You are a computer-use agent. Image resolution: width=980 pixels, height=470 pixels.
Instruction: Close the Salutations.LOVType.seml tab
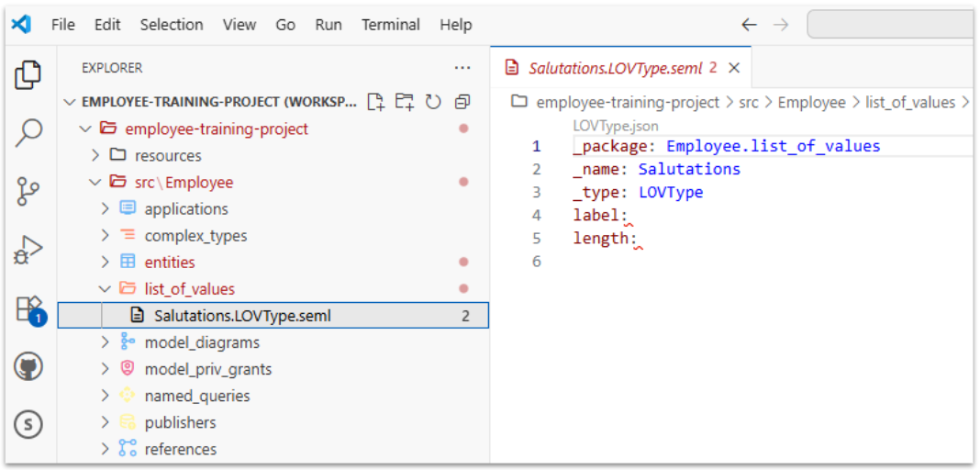pyautogui.click(x=735, y=68)
